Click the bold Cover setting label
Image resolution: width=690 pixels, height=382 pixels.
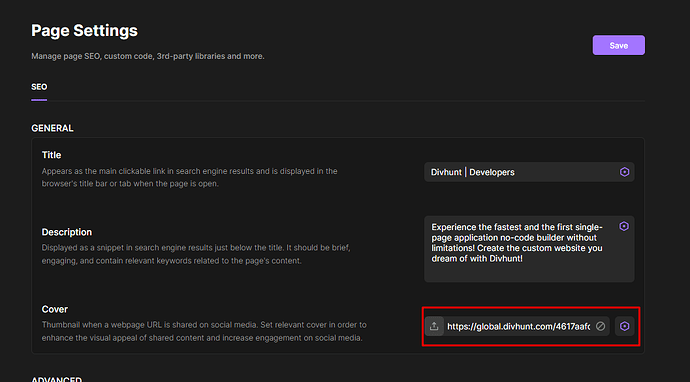pos(55,309)
